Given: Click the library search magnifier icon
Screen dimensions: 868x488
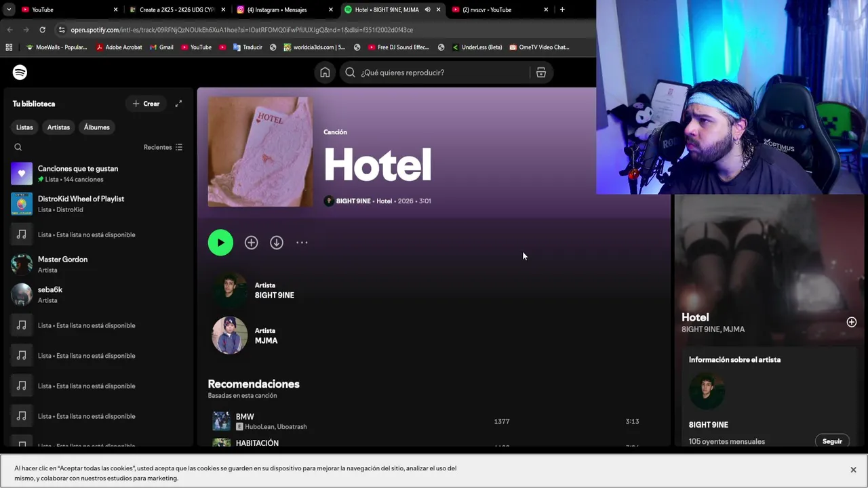Looking at the screenshot, I should tap(18, 147).
